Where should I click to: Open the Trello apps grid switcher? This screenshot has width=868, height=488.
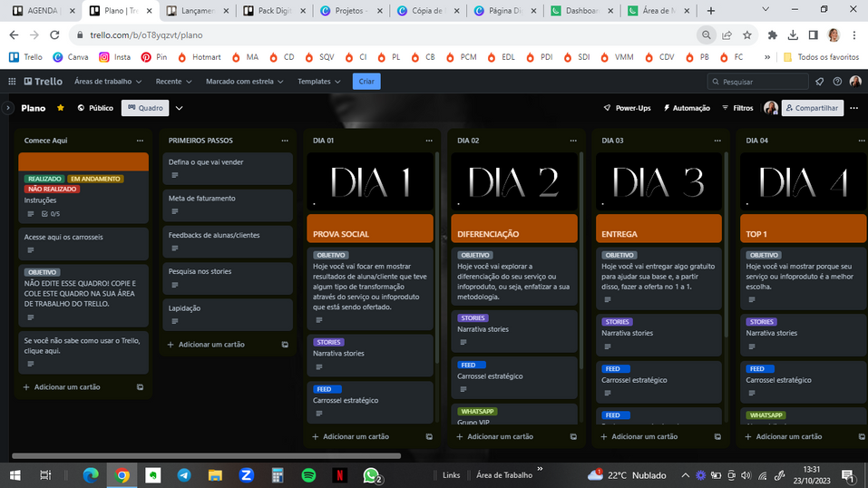12,82
